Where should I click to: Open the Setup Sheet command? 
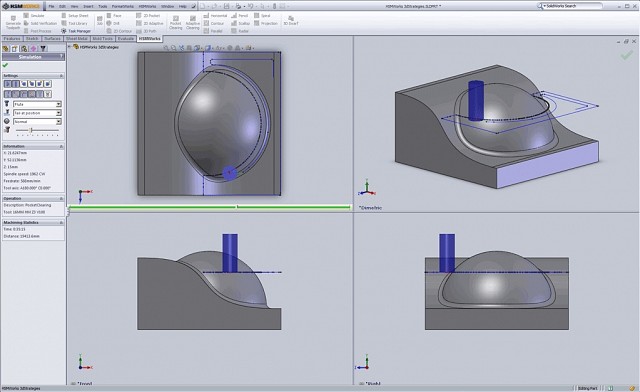(x=74, y=16)
